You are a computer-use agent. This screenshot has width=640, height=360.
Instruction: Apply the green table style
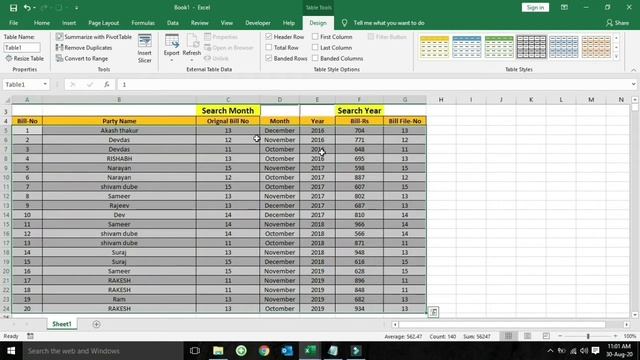[499, 47]
